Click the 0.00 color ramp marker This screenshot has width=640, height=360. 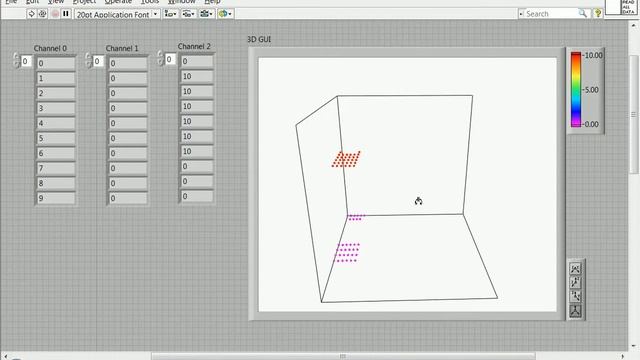592,124
